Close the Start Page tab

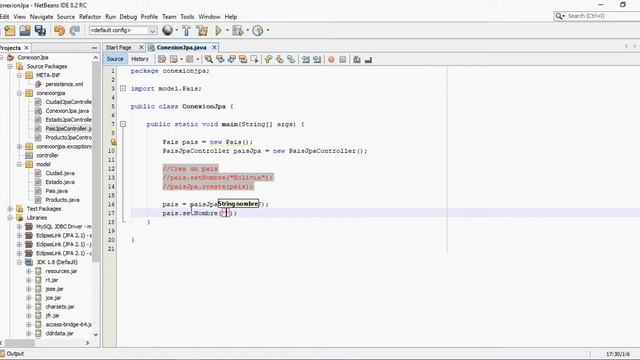click(x=141, y=47)
